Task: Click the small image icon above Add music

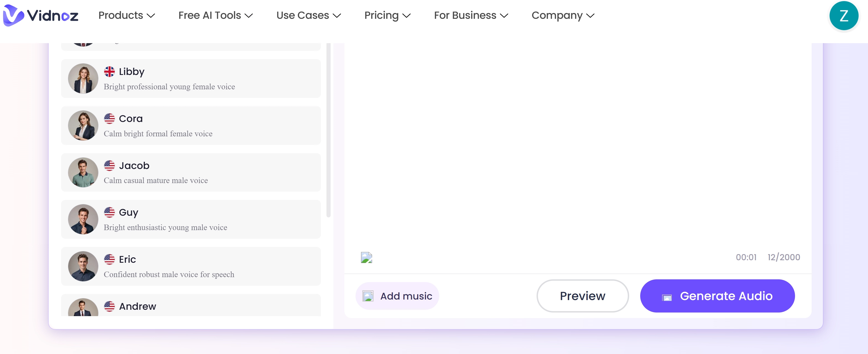Action: coord(366,257)
